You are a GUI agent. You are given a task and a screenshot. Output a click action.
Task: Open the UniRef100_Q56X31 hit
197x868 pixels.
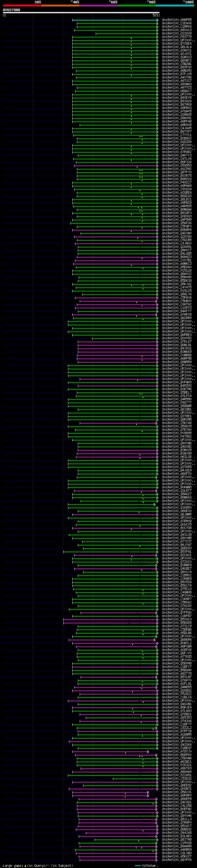(x=176, y=792)
